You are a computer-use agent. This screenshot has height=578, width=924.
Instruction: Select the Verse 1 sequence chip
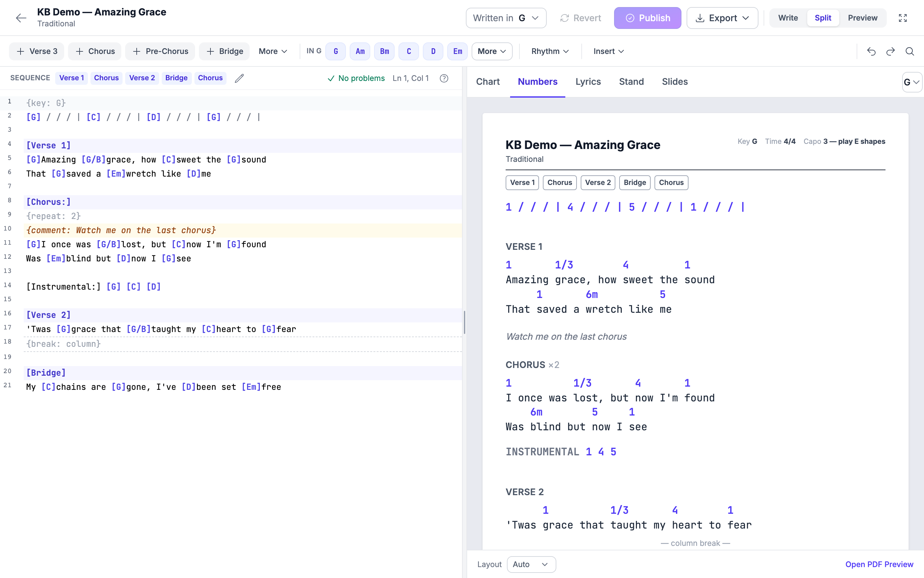72,78
